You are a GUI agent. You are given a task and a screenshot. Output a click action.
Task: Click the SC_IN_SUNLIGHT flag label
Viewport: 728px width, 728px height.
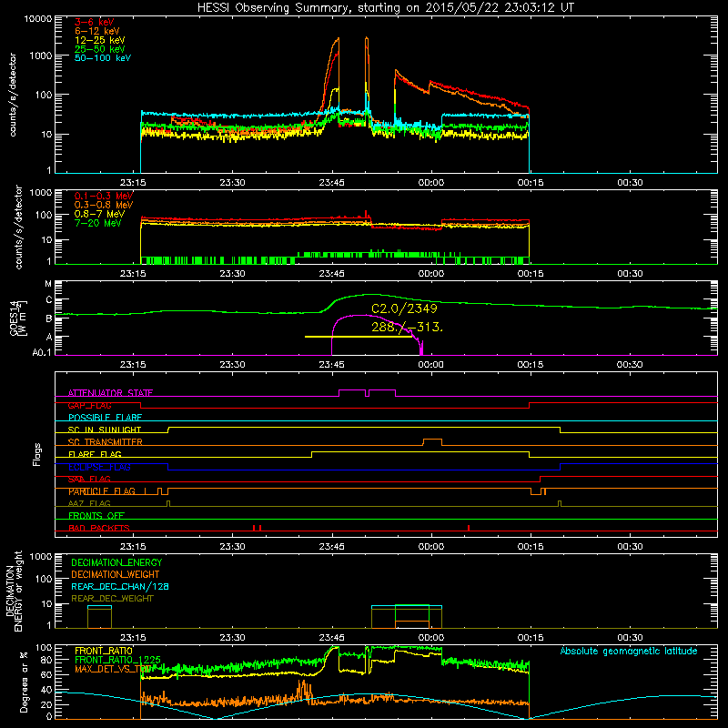105,430
